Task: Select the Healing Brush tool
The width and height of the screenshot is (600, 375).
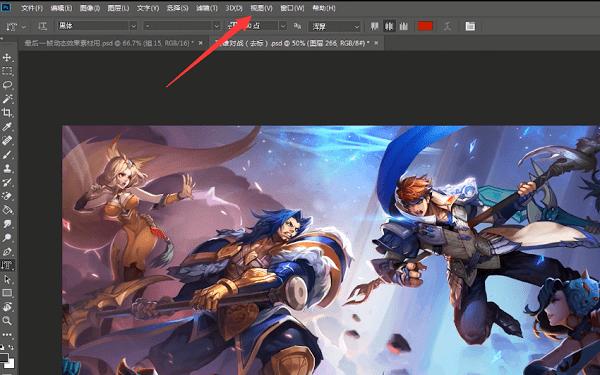Action: [7, 140]
